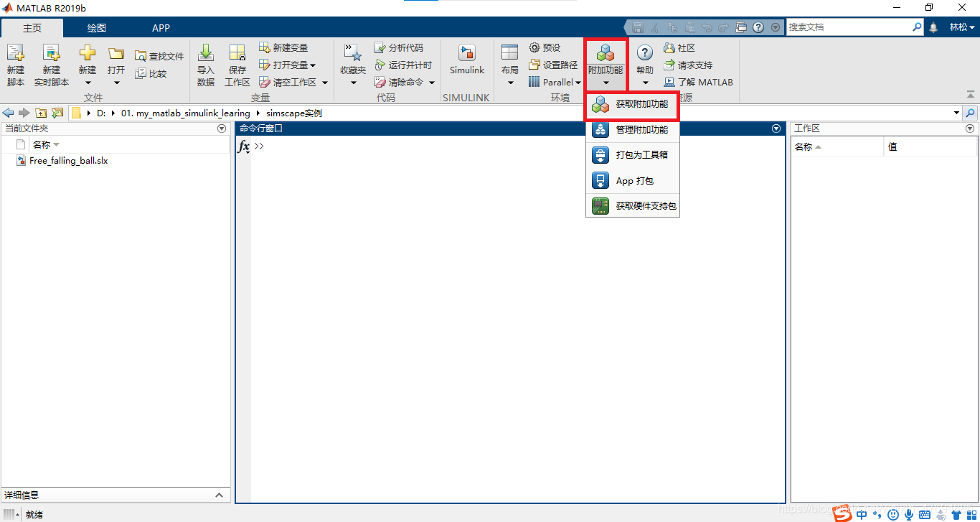Click the Value (值) column header in Workspace
The height and width of the screenshot is (522, 980).
[x=892, y=146]
